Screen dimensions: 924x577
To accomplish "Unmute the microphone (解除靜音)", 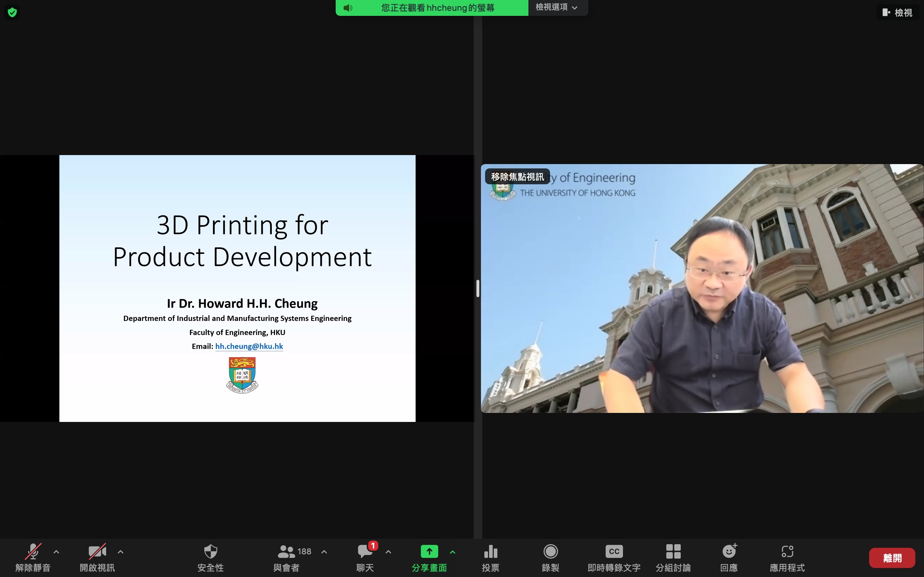I will [x=33, y=552].
